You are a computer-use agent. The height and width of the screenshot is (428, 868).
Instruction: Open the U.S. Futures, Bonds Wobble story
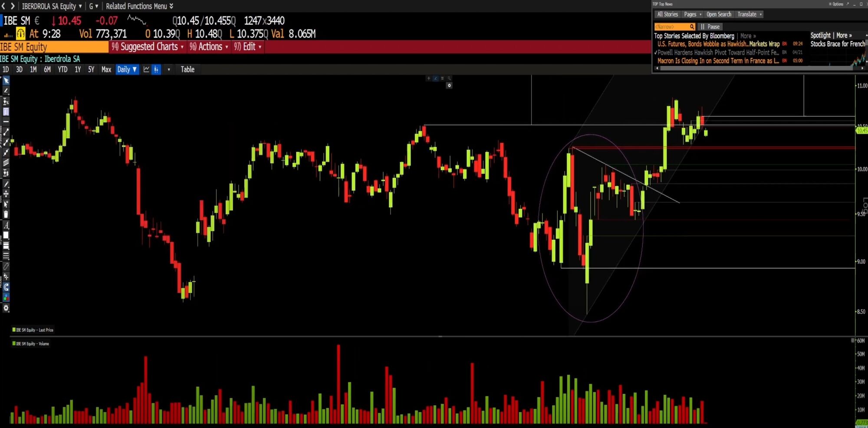pyautogui.click(x=718, y=44)
